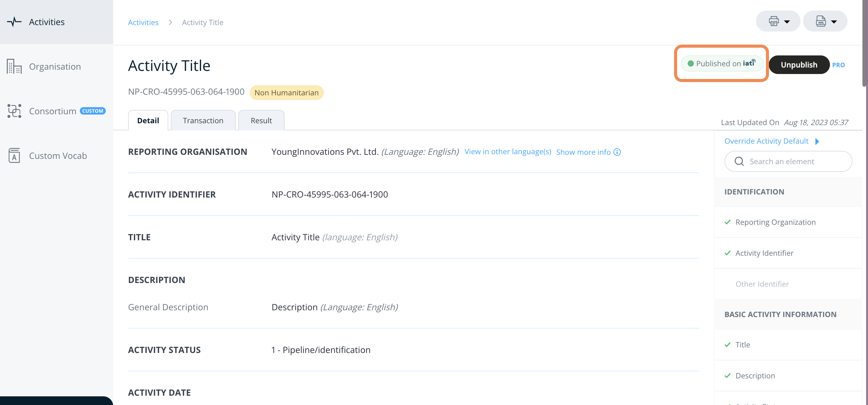Click the IDENTIFICATION section header
The image size is (868, 405).
(754, 192)
